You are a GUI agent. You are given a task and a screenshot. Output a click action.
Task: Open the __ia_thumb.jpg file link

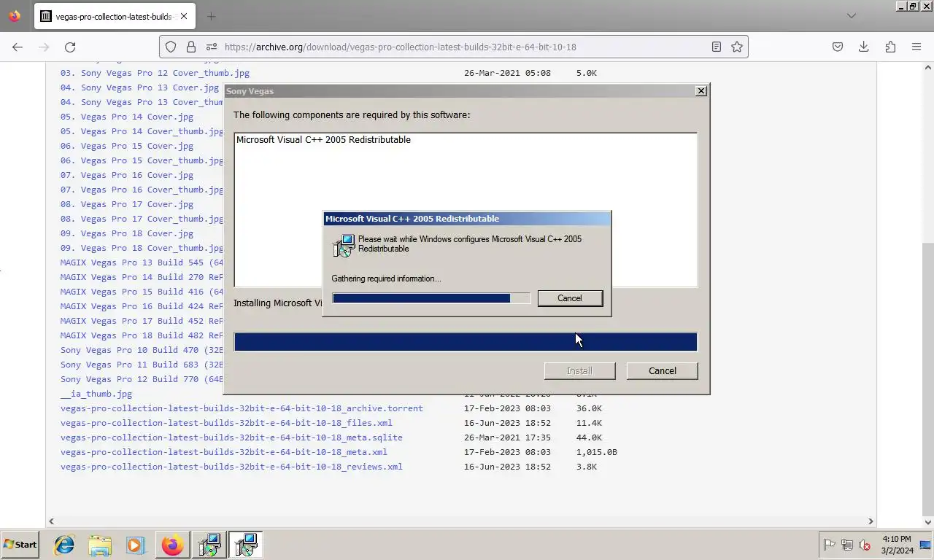tap(96, 394)
